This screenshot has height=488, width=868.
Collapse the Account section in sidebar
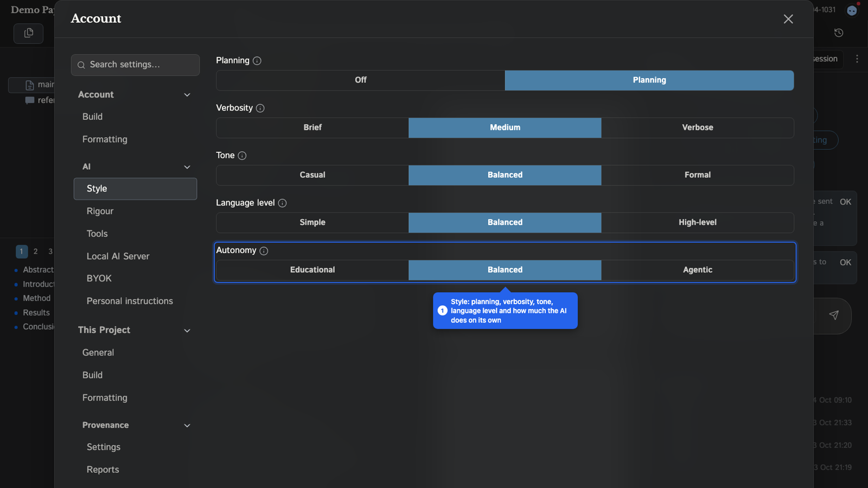pyautogui.click(x=187, y=95)
